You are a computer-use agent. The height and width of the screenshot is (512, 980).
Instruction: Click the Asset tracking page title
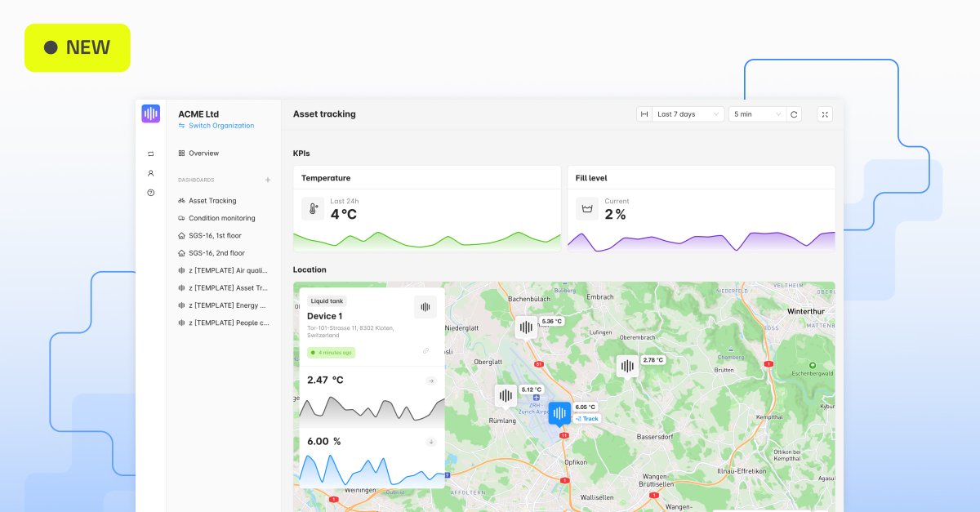[x=324, y=114]
